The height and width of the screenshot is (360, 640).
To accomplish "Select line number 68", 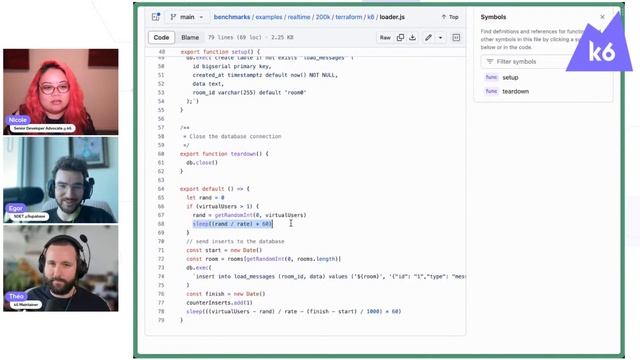I will coord(161,224).
